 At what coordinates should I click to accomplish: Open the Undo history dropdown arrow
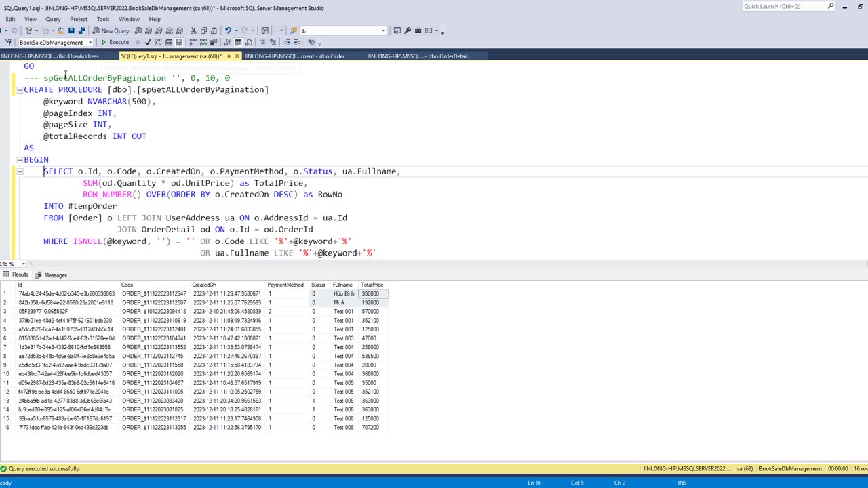pos(236,30)
